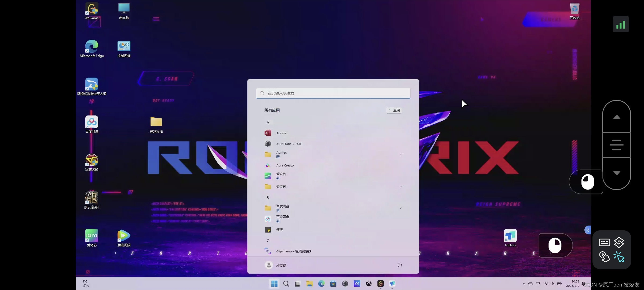This screenshot has width=644, height=290.
Task: Open ToDesk from taskbar
Action: 392,284
